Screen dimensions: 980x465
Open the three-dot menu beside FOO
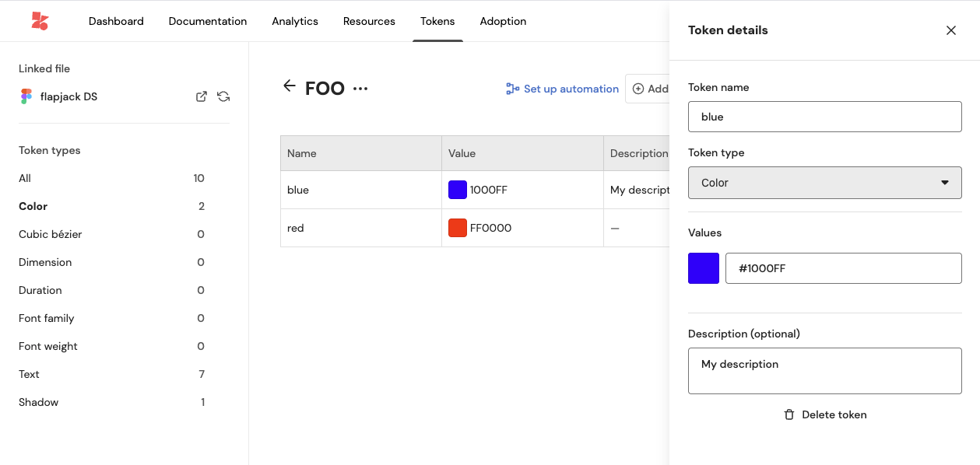pos(360,89)
